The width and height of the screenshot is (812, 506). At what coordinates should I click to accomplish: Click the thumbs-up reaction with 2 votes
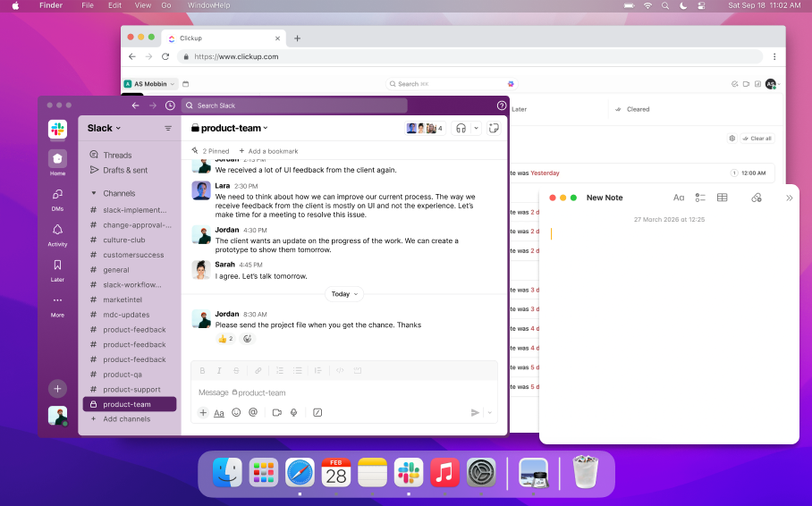pos(225,339)
